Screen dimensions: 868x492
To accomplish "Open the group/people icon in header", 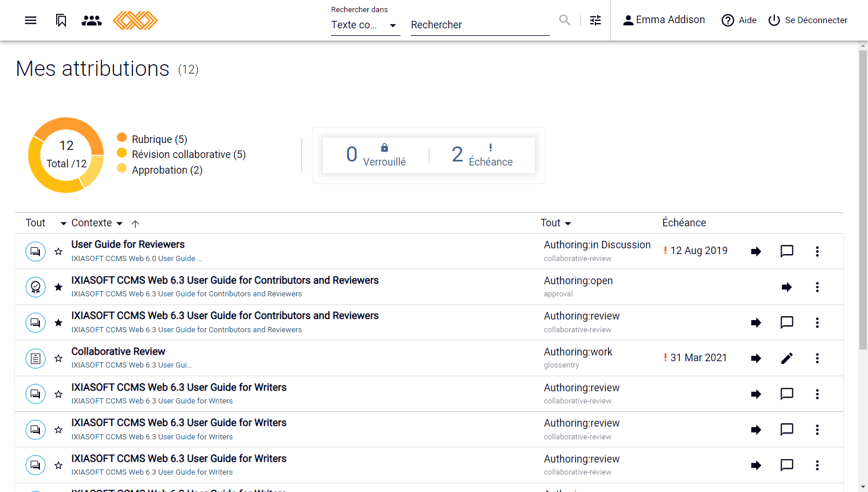I will 91,20.
